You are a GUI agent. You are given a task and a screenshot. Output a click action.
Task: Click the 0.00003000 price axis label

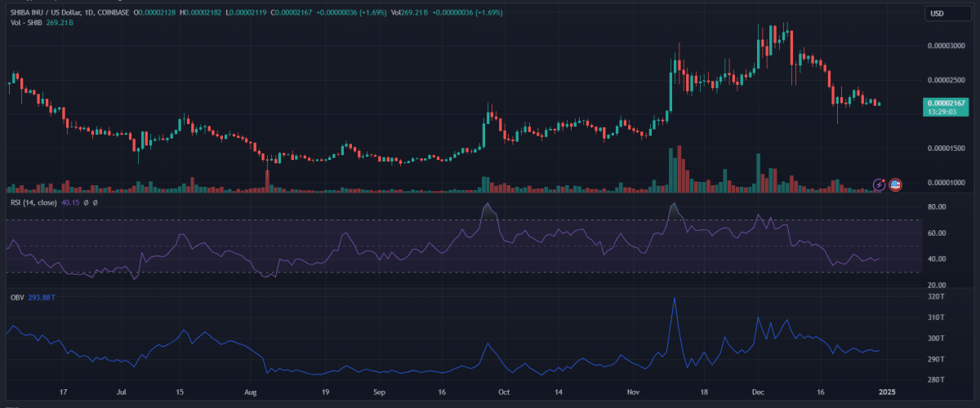coord(948,46)
